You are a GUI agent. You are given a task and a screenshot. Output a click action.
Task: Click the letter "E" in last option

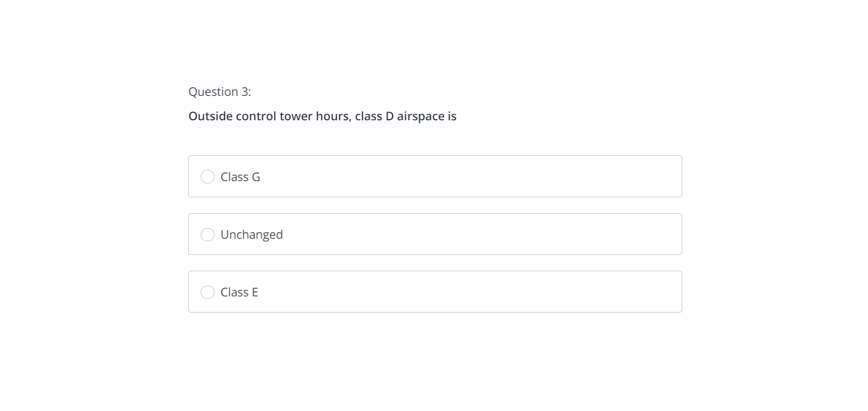[x=255, y=292]
